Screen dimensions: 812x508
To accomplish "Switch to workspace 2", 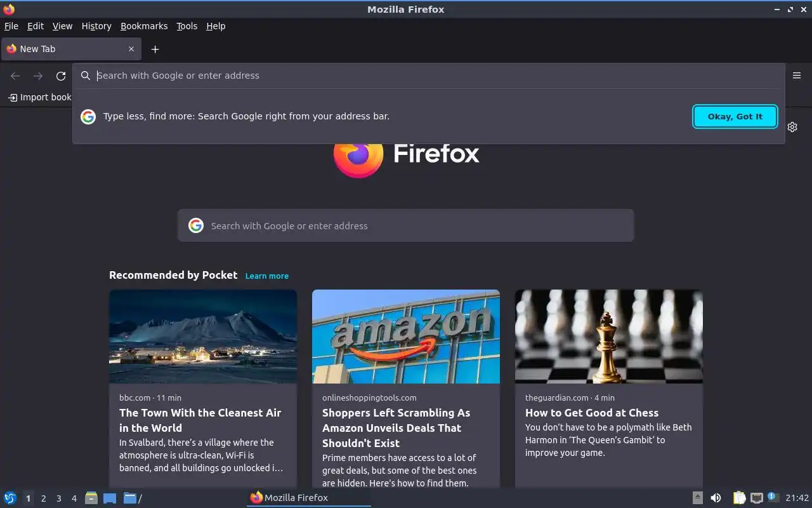I will click(x=43, y=498).
